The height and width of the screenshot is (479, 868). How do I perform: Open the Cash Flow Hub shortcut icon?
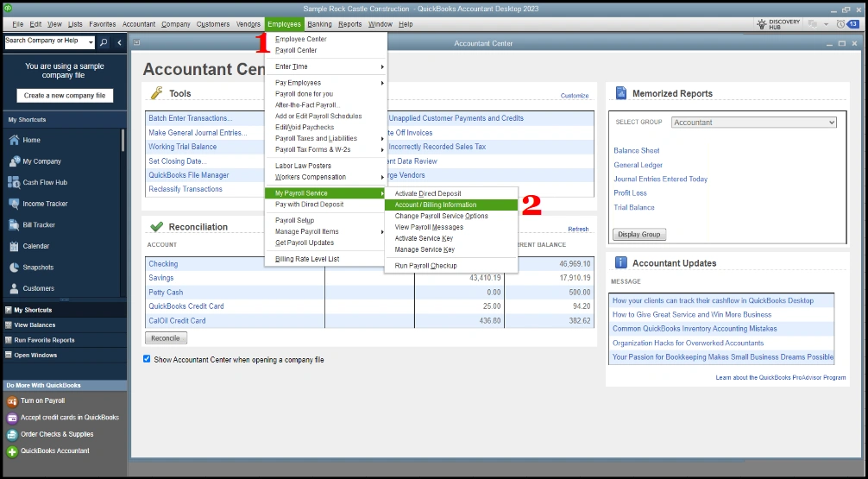tap(14, 183)
